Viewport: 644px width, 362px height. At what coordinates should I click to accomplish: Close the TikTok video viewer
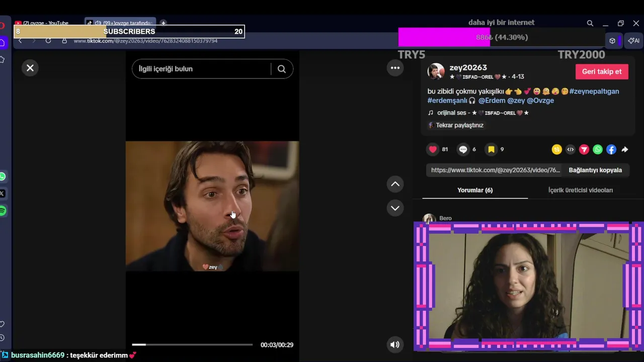click(30, 68)
